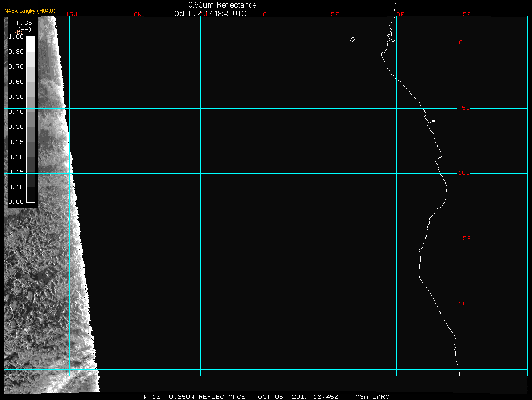Click the 15E longitude label
532x400 pixels.
tap(465, 14)
